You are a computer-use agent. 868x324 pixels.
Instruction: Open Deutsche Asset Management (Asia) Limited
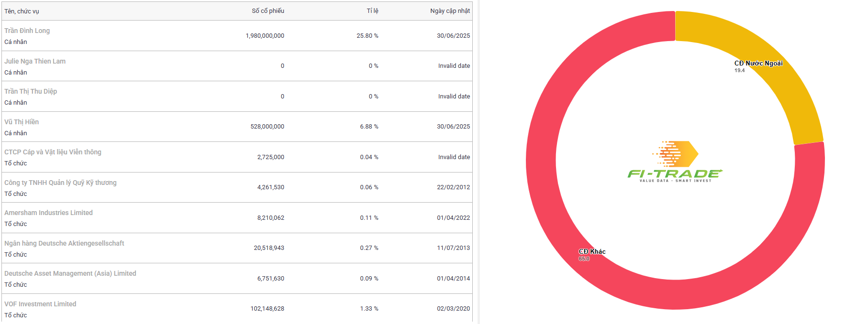coord(70,273)
